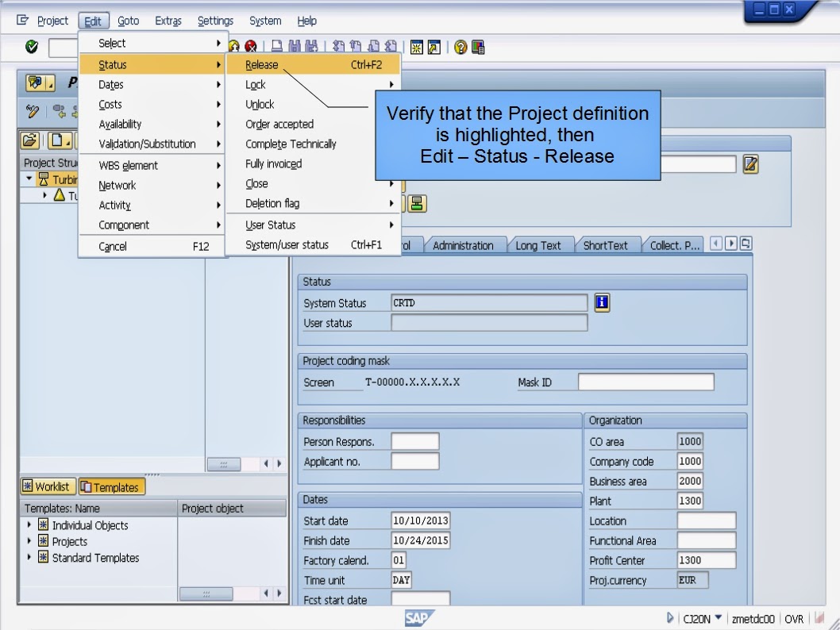This screenshot has height=630, width=840.
Task: Toggle overwrite mode via OVR indicator
Action: (x=794, y=618)
